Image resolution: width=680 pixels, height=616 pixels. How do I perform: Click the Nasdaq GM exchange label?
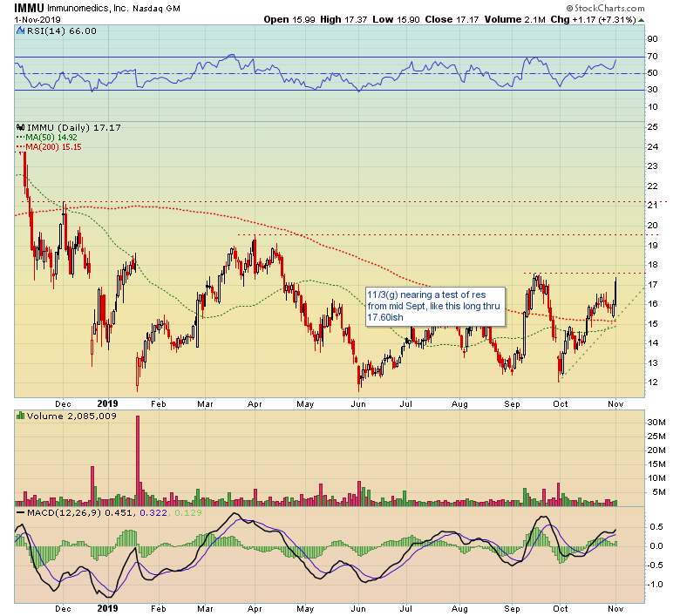pyautogui.click(x=156, y=8)
